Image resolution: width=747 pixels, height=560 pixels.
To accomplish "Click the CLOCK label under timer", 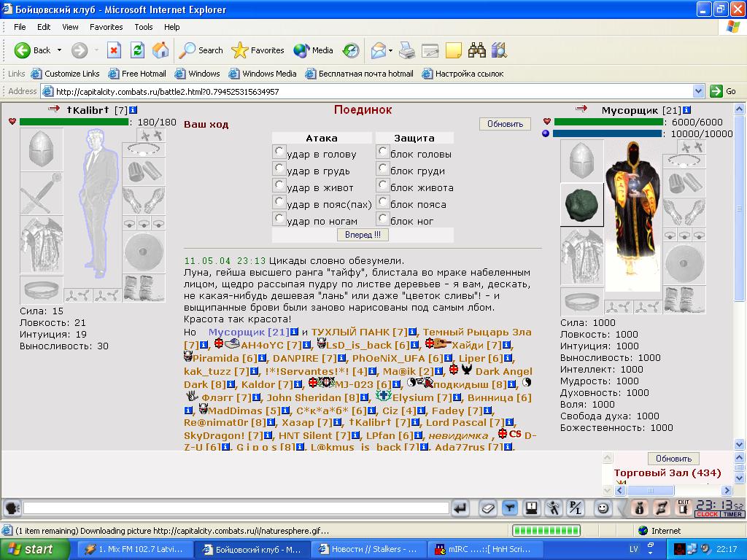I will click(707, 514).
